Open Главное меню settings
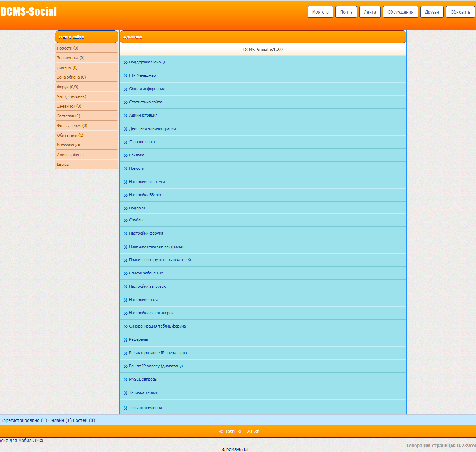 (x=142, y=142)
